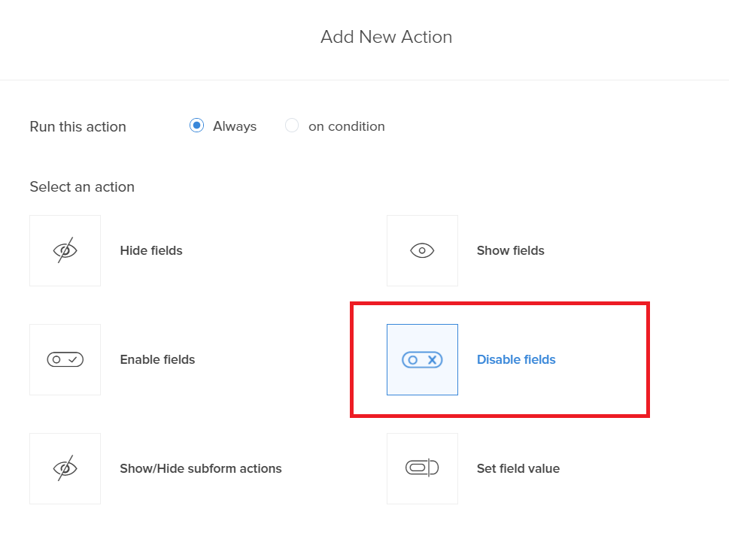Enable the on condition radio button
The image size is (729, 560).
tap(292, 126)
